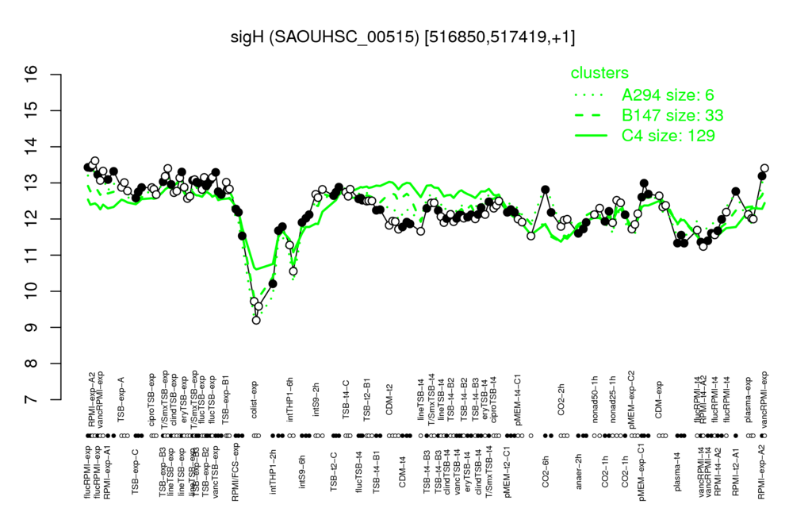The width and height of the screenshot is (812, 508).
Task: Click the 'intS9-2h' x-axis label
Action: point(316,400)
